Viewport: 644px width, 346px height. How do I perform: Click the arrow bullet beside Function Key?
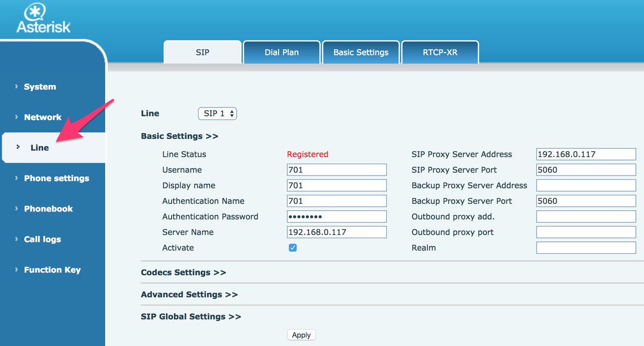(x=17, y=270)
